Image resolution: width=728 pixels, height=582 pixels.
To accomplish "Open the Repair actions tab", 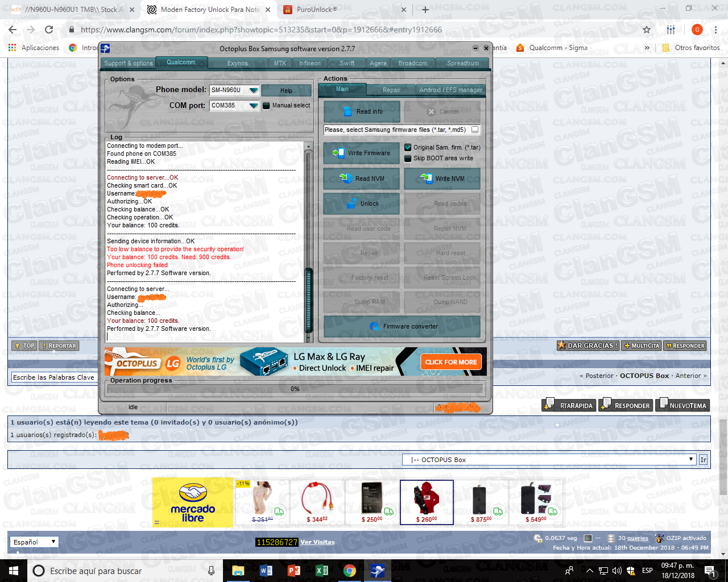I will [391, 90].
